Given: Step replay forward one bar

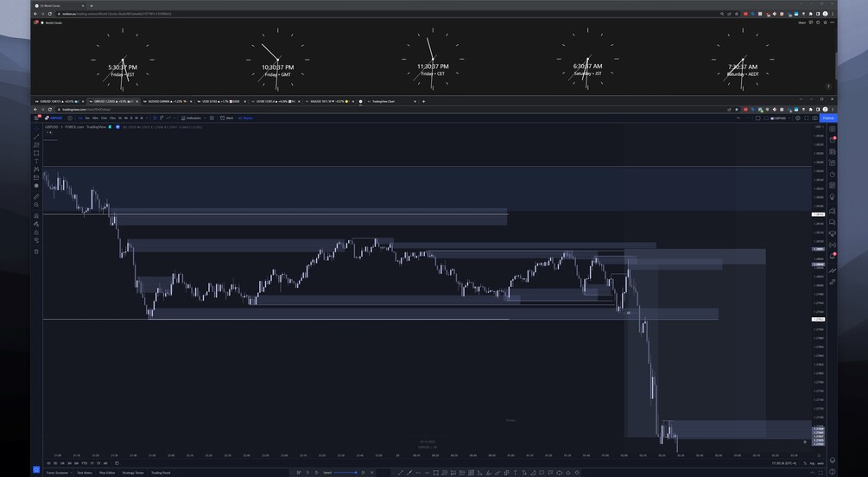Looking at the screenshot, I should [x=317, y=473].
